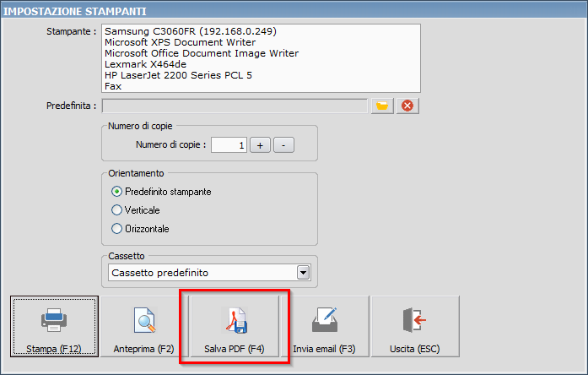Select Verticale orientation

click(135, 210)
